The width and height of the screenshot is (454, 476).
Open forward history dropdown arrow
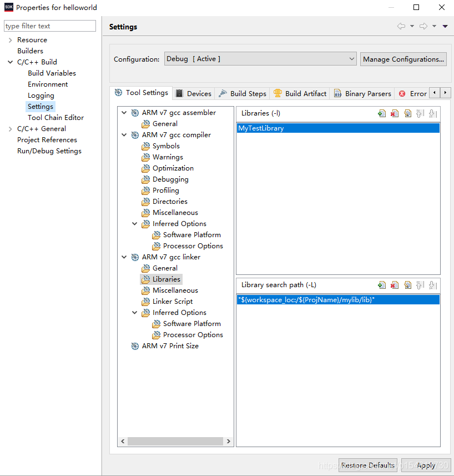click(434, 26)
